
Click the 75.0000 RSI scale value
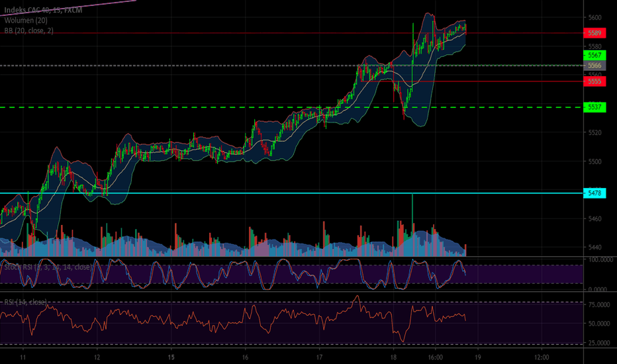tap(599, 304)
